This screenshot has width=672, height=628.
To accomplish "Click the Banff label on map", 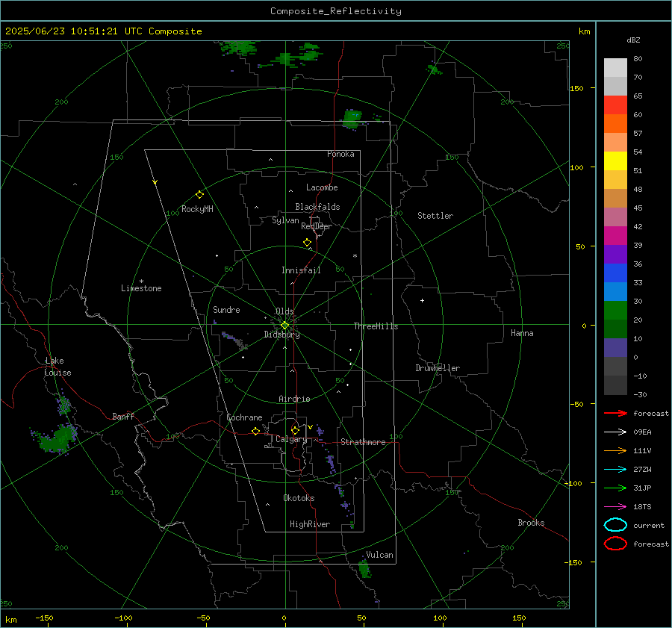I will pyautogui.click(x=123, y=416).
